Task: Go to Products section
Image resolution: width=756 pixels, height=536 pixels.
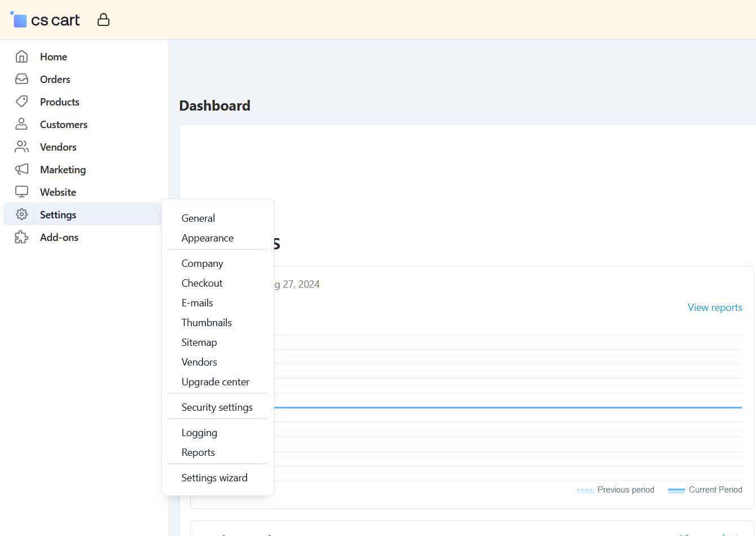Action: pyautogui.click(x=60, y=102)
